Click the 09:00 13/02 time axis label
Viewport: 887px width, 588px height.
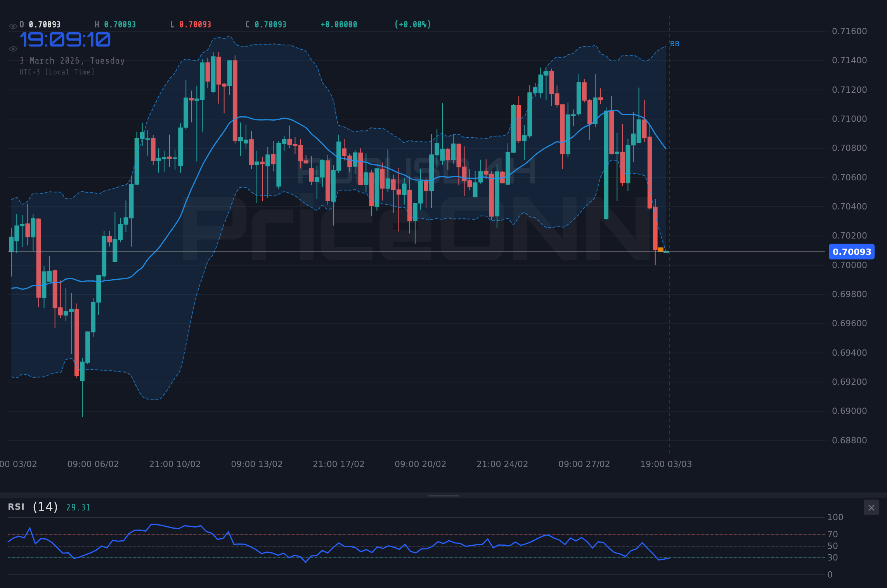(257, 464)
